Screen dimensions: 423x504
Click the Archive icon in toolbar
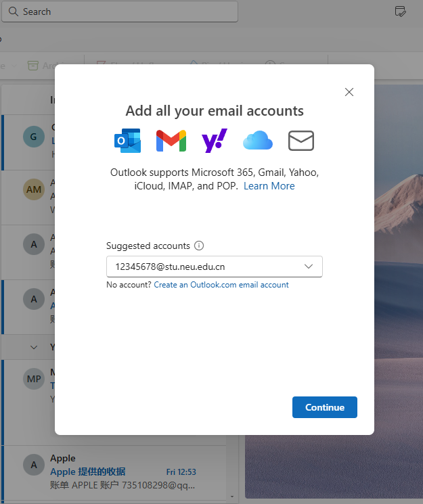pos(32,66)
